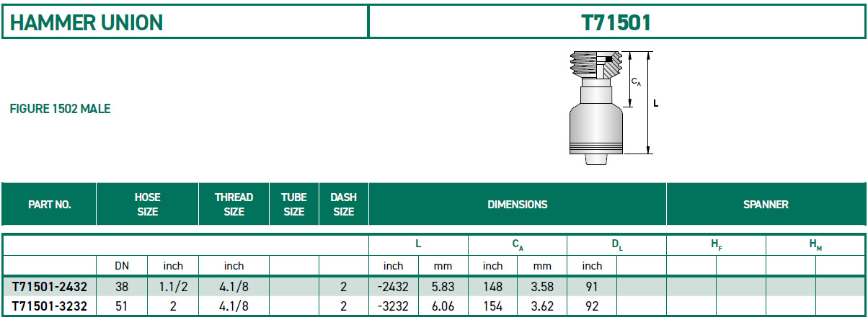Viewport: 868px width, 320px height.
Task: Click L value 5.83 mm
Action: click(x=443, y=286)
